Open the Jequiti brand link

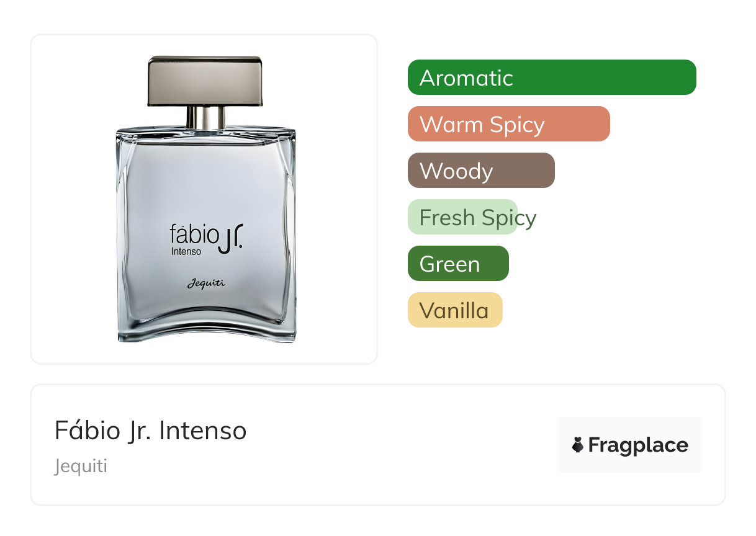(81, 466)
